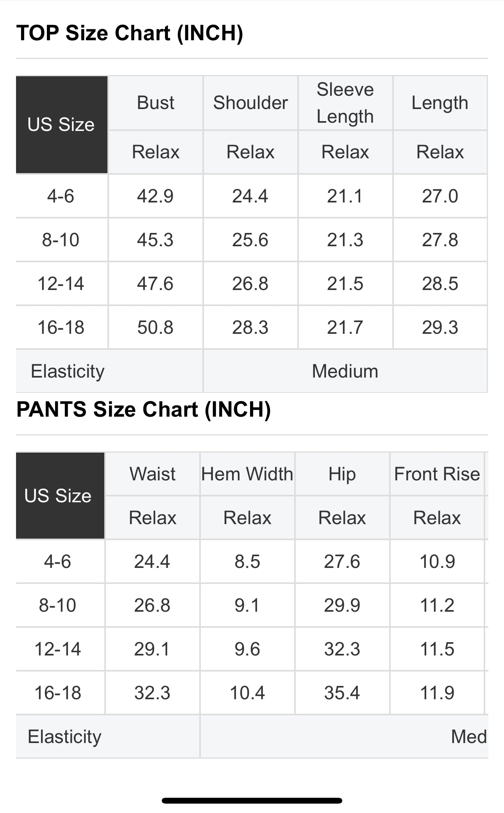
Task: Tap the home indicator bar at bottom
Action: 252,800
